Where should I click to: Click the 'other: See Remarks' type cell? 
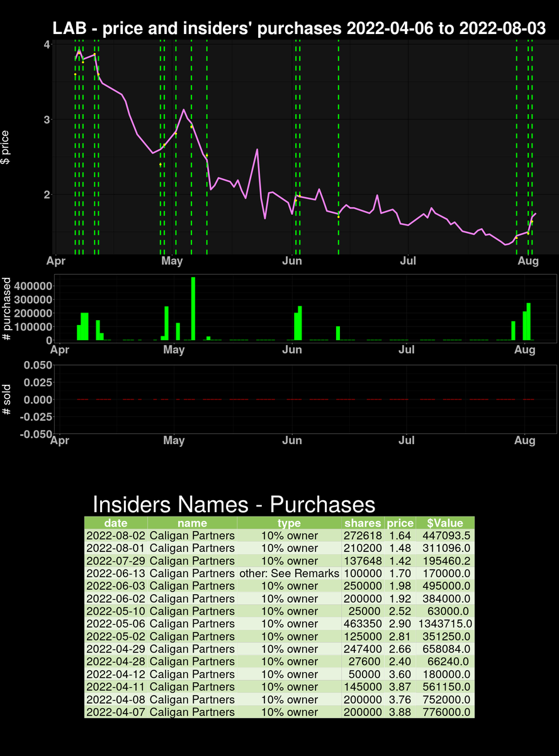pos(290,573)
